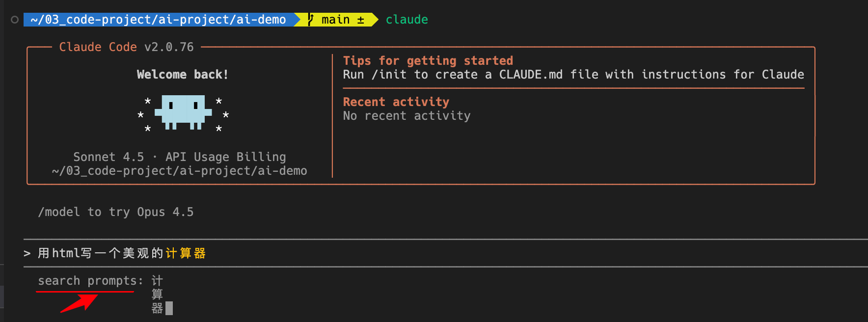Image resolution: width=868 pixels, height=322 pixels.
Task: Click the yellow 'main ±' branch segment
Action: 342,20
